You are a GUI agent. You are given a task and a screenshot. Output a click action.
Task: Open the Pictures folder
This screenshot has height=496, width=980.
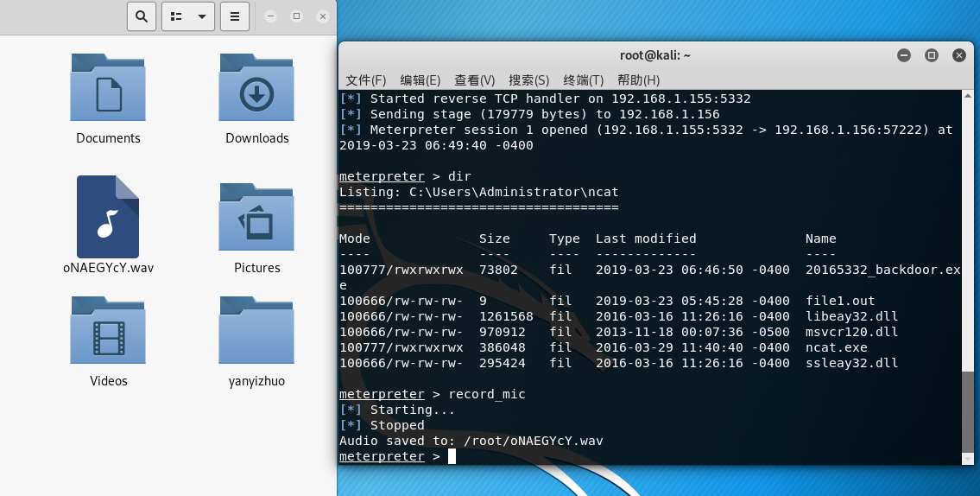coord(256,217)
